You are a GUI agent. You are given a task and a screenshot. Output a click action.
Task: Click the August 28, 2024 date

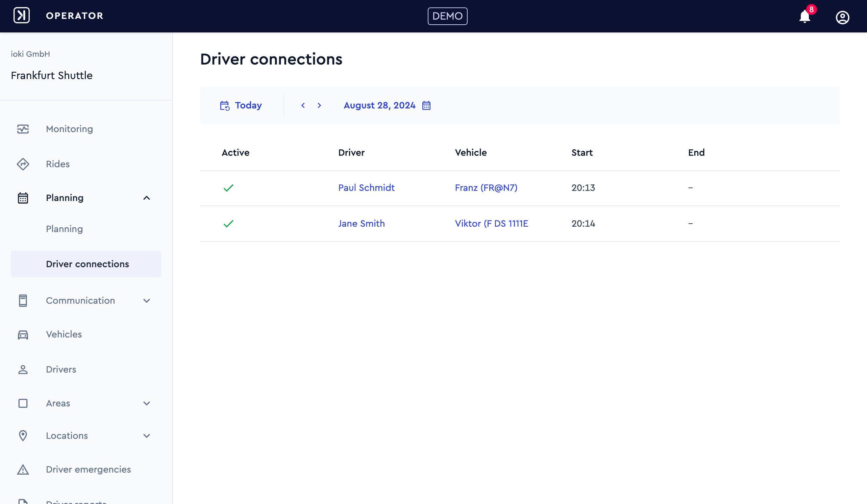[x=379, y=105]
